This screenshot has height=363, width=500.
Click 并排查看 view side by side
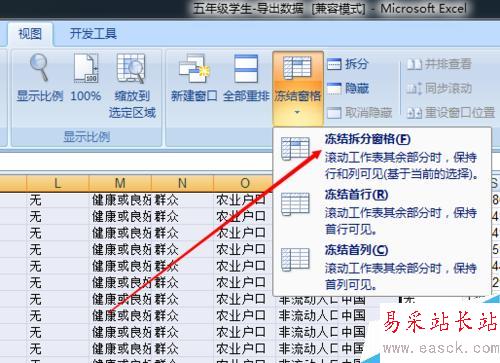439,64
